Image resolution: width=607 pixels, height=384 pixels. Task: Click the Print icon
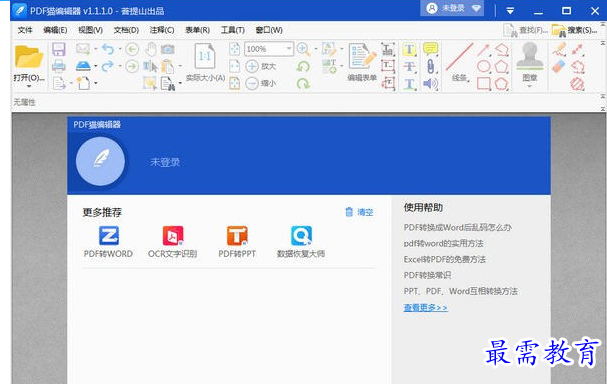[x=59, y=66]
